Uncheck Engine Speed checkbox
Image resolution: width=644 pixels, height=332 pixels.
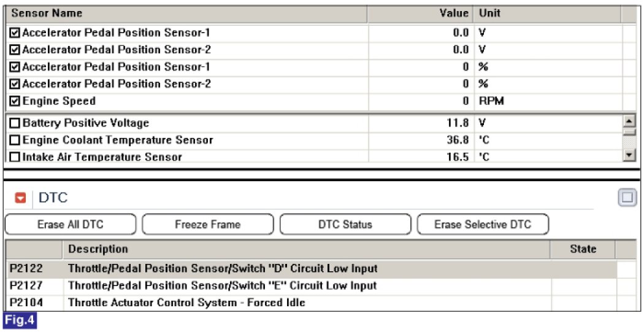[x=15, y=101]
